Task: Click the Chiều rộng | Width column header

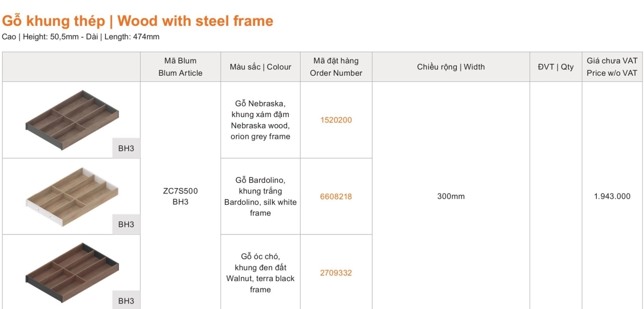Action: [451, 67]
